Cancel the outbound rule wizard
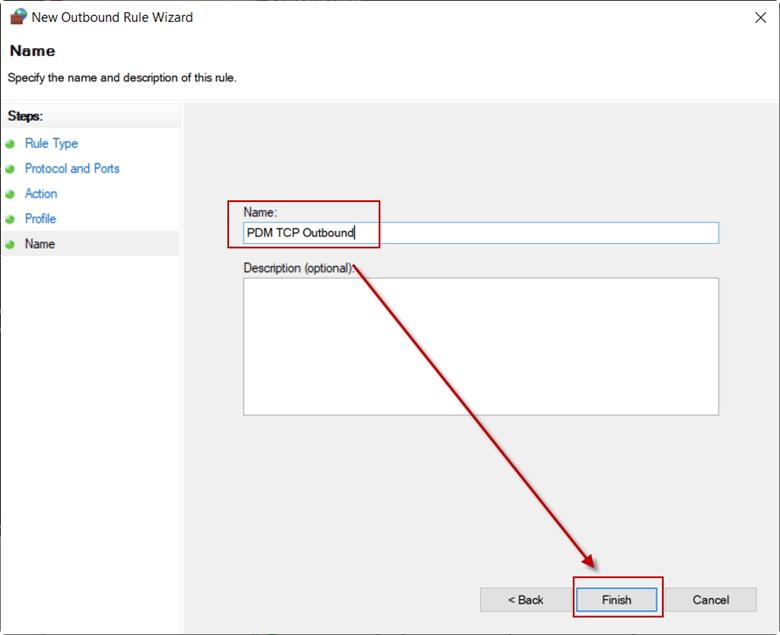 click(x=710, y=600)
